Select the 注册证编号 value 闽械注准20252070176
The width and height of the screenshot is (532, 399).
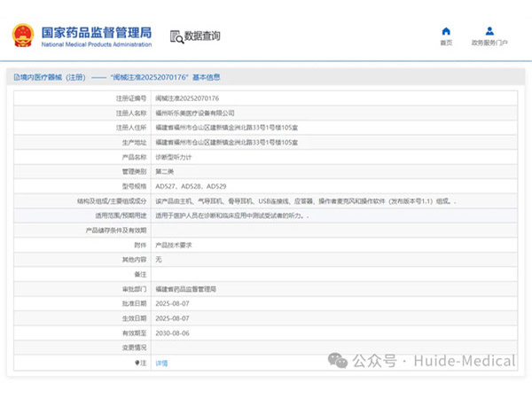point(187,98)
